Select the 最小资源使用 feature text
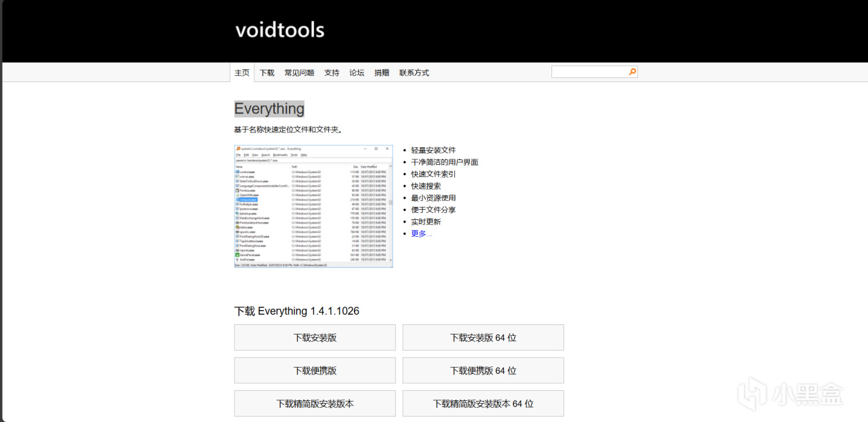 pyautogui.click(x=433, y=197)
